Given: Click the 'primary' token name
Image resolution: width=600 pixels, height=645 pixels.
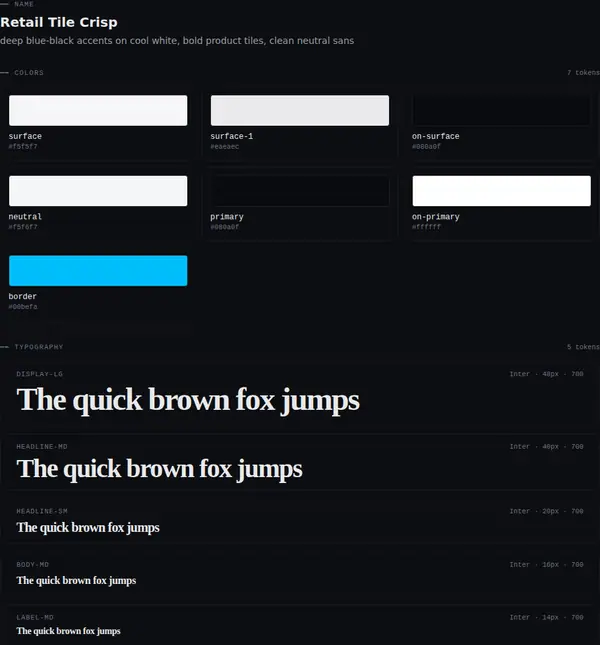Looking at the screenshot, I should pyautogui.click(x=227, y=217).
